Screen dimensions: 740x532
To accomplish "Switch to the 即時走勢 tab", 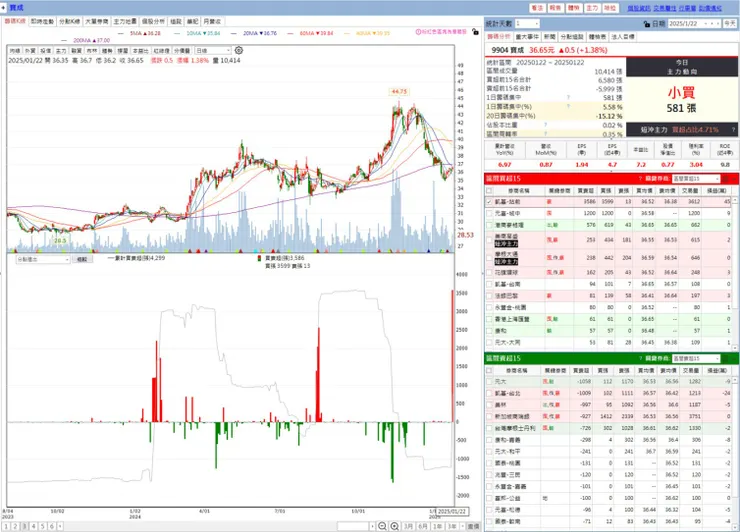I will [42, 22].
